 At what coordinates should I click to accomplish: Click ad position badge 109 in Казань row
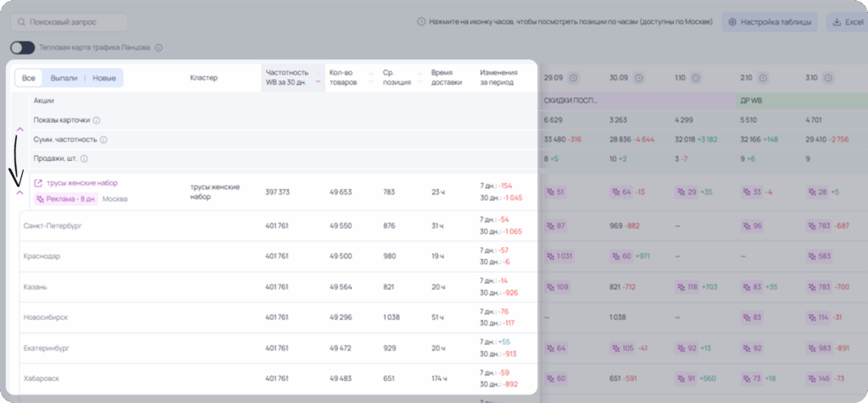(558, 287)
